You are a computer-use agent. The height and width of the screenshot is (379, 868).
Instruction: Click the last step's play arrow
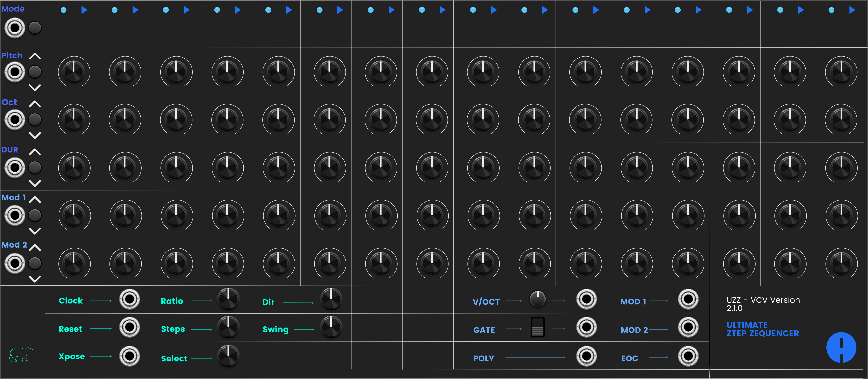(x=852, y=10)
